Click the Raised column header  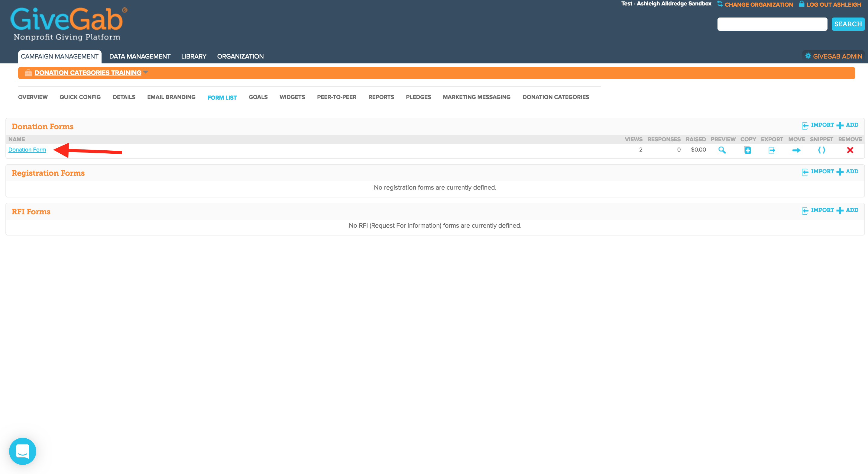pos(695,139)
